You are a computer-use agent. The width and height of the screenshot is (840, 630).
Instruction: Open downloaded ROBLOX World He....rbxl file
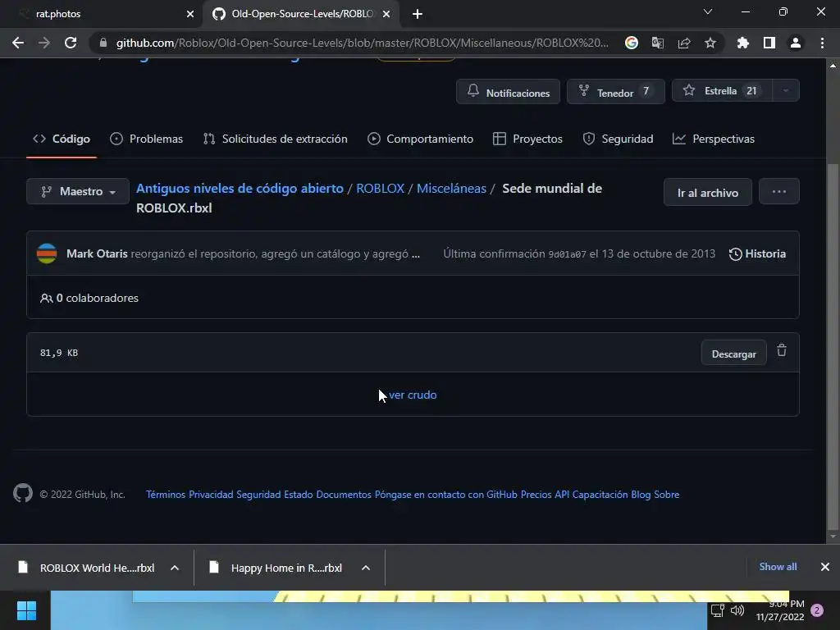click(x=87, y=568)
